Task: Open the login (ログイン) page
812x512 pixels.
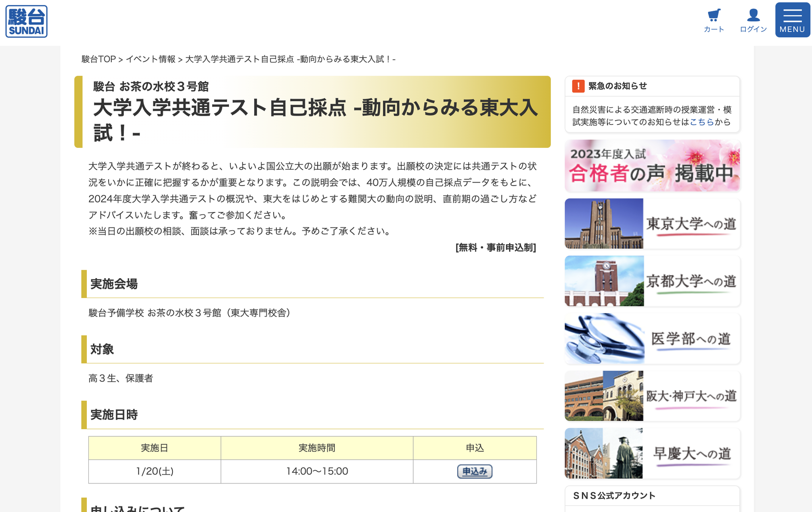Action: (x=753, y=21)
